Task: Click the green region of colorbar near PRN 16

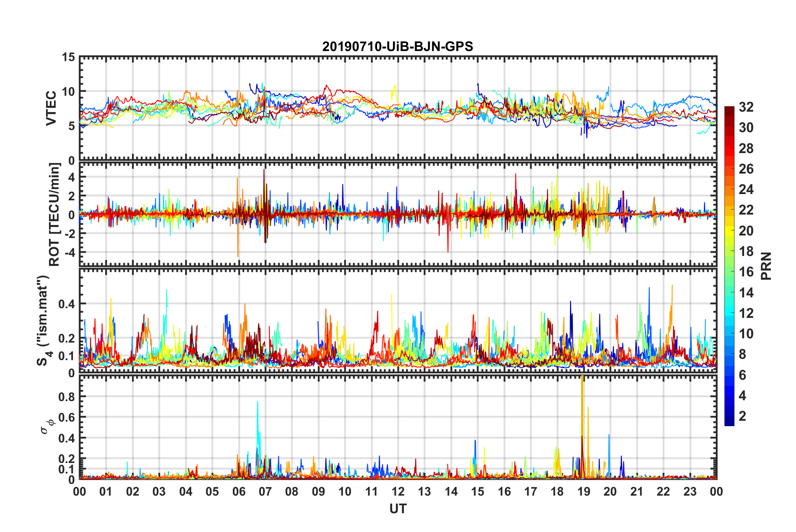Action: pyautogui.click(x=729, y=272)
